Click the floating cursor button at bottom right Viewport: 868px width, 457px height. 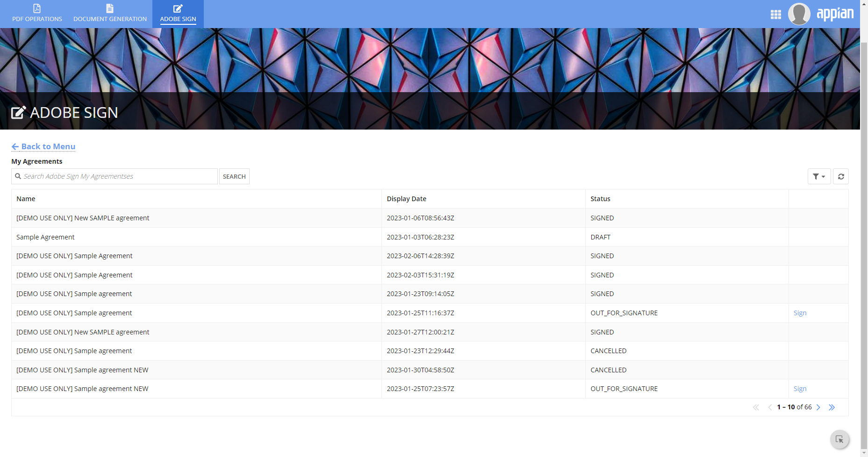click(839, 439)
